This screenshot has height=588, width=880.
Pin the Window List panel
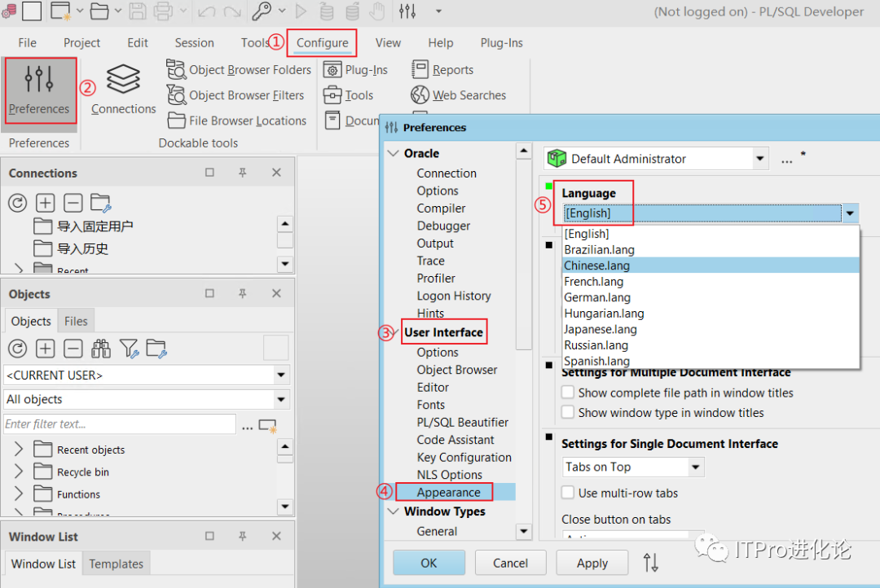[243, 537]
